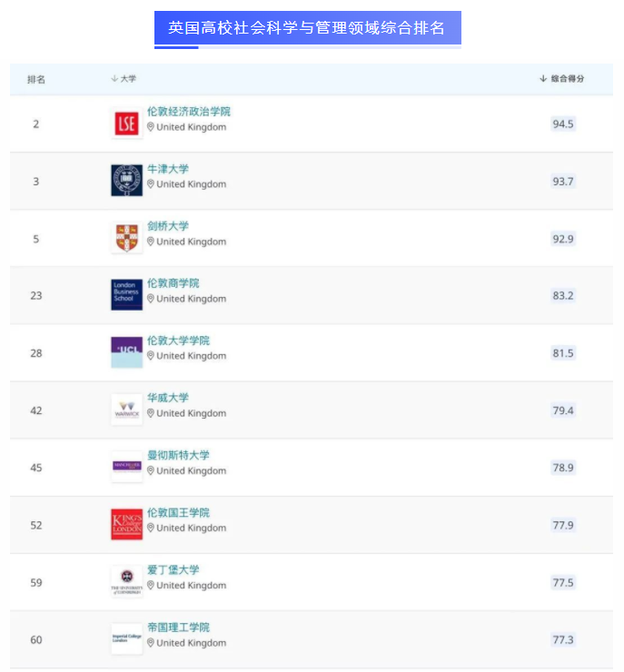Viewport: 624px width, 672px height.
Task: Click the Oxford University crest logo
Action: (x=126, y=181)
